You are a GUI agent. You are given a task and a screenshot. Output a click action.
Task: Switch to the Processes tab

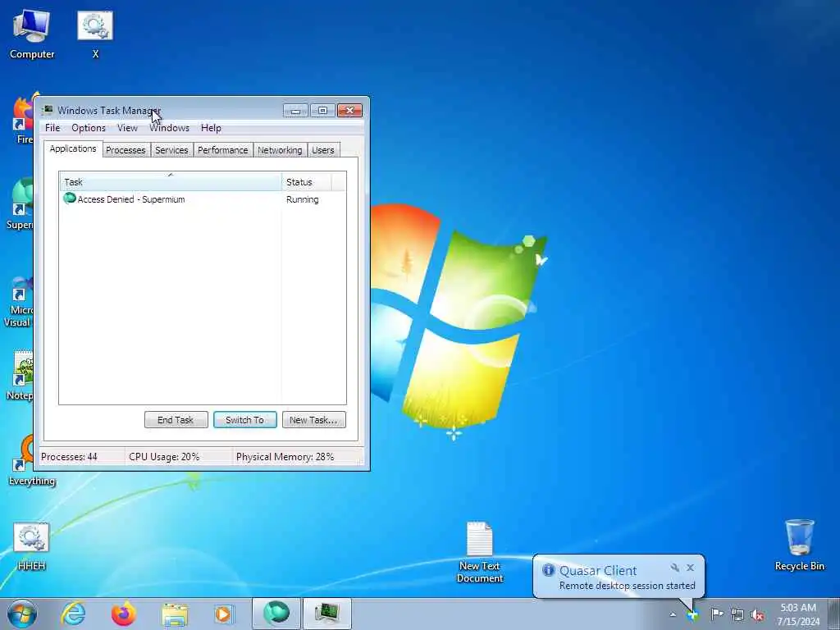tap(126, 150)
